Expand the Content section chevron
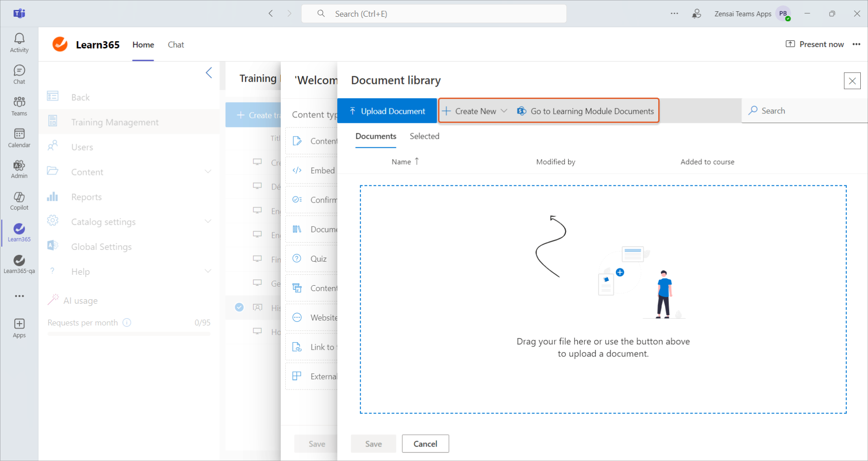The height and width of the screenshot is (461, 868). coord(208,172)
